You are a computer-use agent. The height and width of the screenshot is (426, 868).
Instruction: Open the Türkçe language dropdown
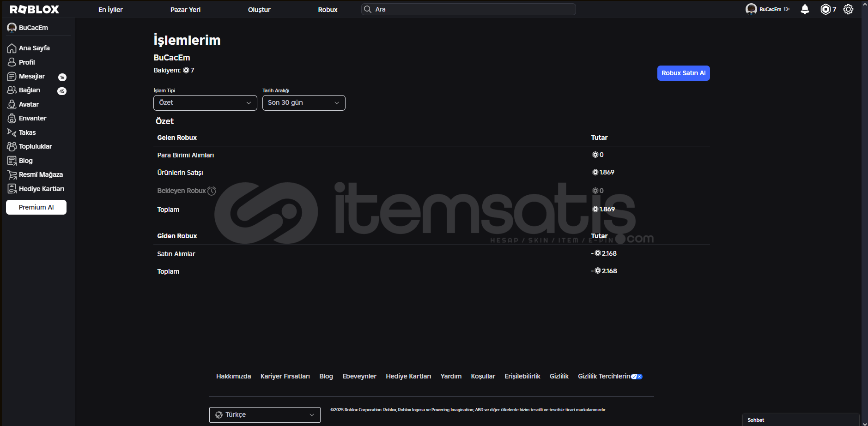tap(265, 415)
